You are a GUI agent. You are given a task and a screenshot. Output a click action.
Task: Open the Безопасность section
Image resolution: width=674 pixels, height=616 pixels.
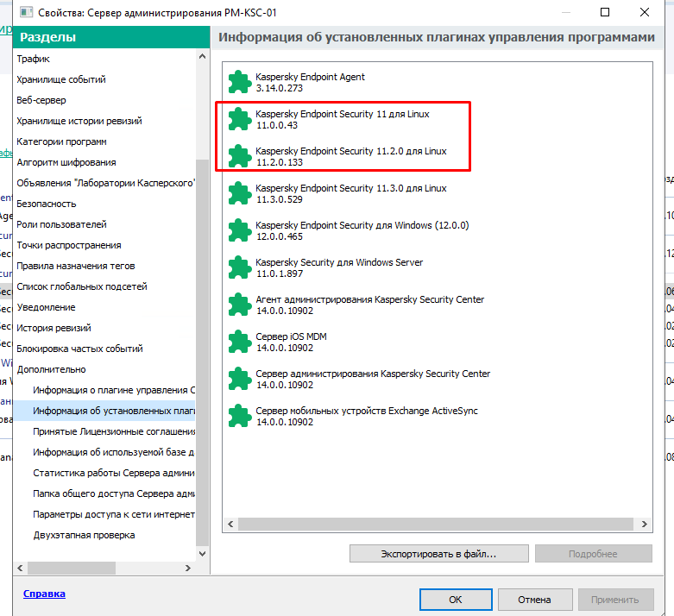coord(47,204)
